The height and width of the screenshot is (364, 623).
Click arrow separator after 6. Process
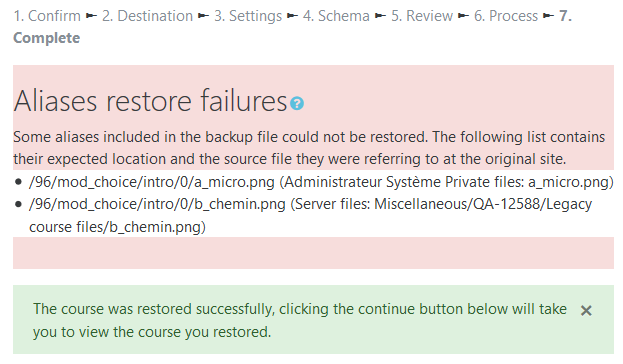[x=549, y=16]
